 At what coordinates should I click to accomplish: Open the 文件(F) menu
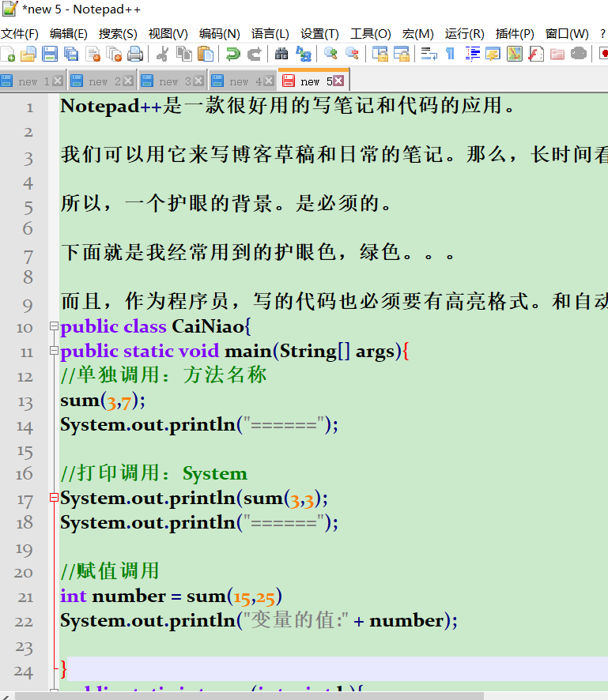click(x=20, y=34)
